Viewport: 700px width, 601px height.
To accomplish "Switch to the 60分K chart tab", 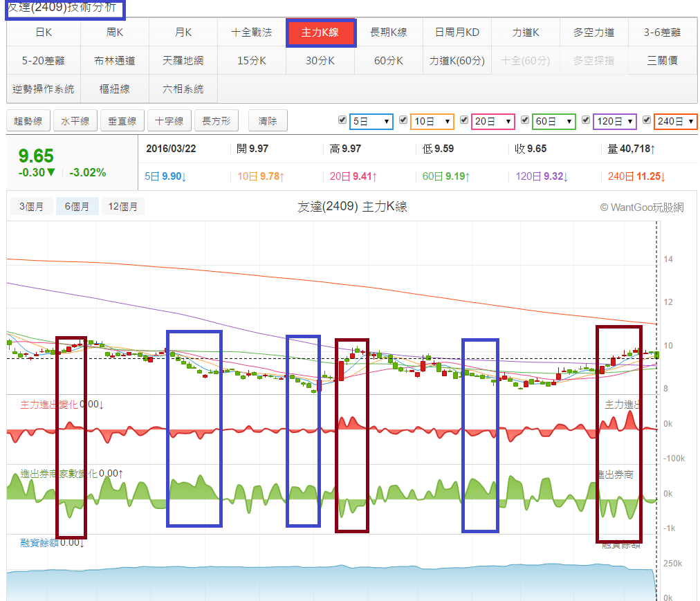I will point(388,61).
